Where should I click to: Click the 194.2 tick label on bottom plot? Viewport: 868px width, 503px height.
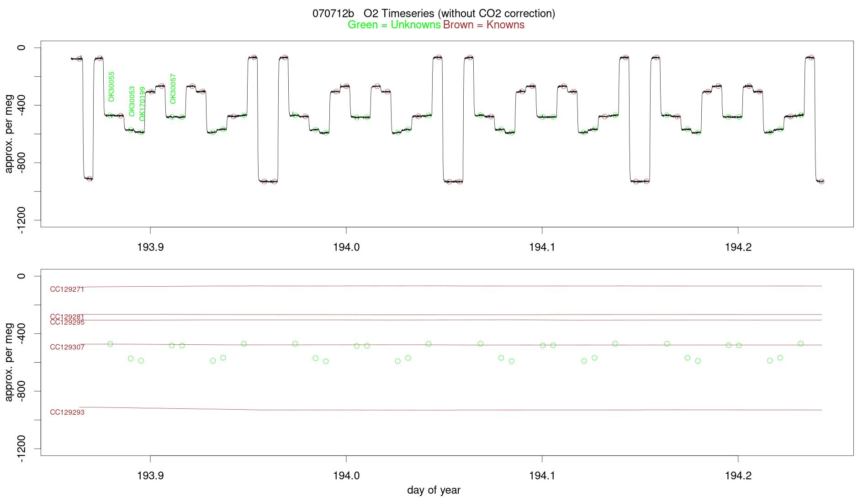pyautogui.click(x=738, y=476)
